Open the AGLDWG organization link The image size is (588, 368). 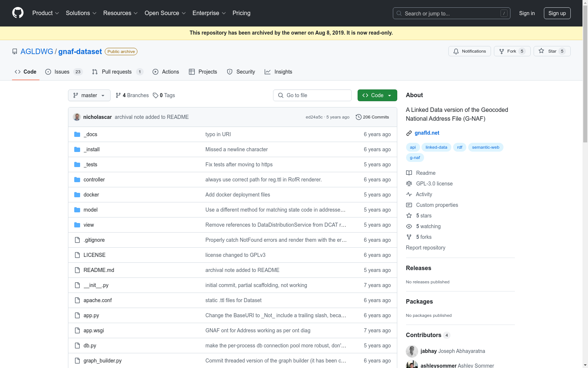(x=37, y=52)
